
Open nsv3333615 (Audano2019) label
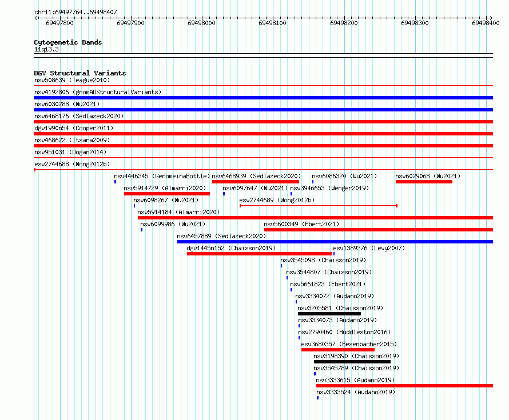(x=356, y=380)
